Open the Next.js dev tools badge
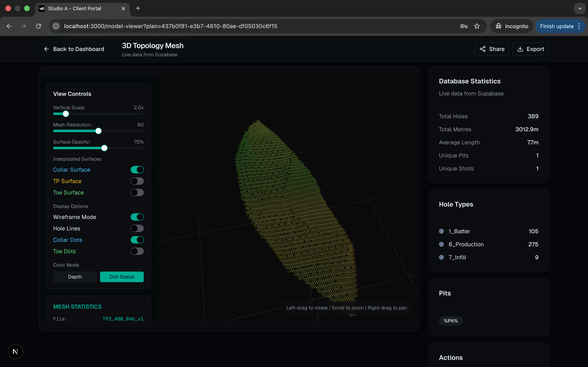This screenshot has height=367, width=588. click(x=15, y=352)
